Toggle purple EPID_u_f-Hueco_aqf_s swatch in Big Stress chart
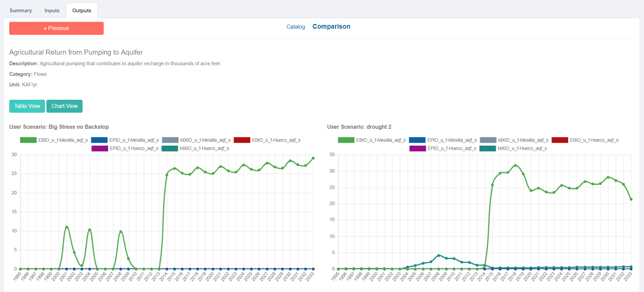Image resolution: width=644 pixels, height=292 pixels. tap(100, 148)
